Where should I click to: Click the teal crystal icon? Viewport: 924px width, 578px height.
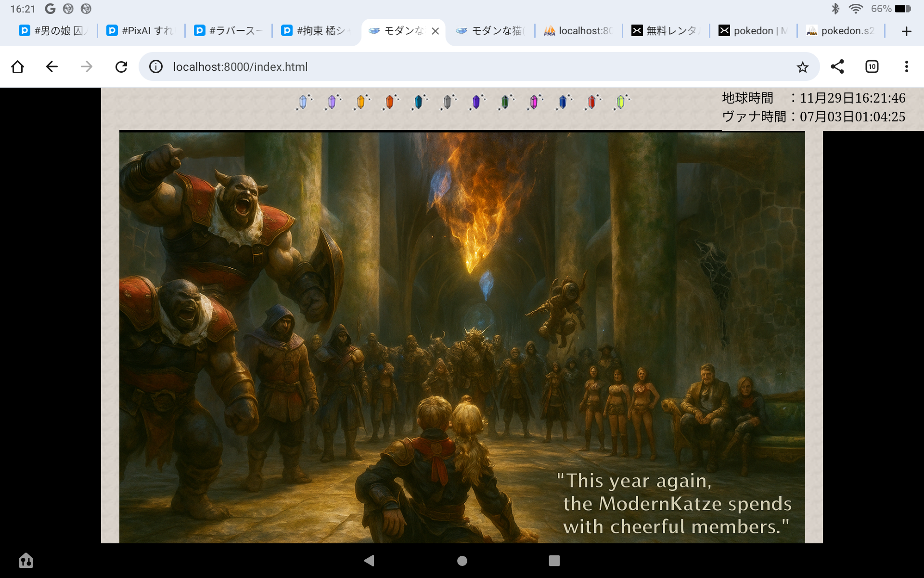tap(418, 102)
